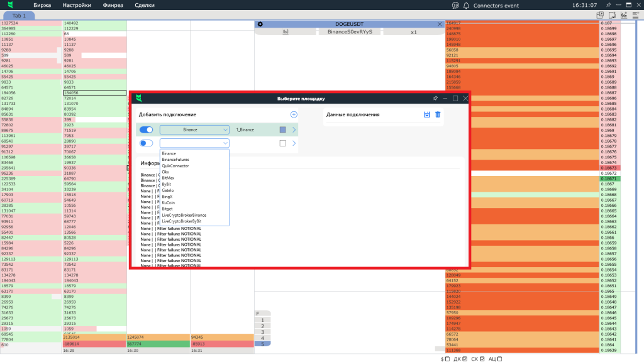Delete connection using the trash icon

pos(438,114)
